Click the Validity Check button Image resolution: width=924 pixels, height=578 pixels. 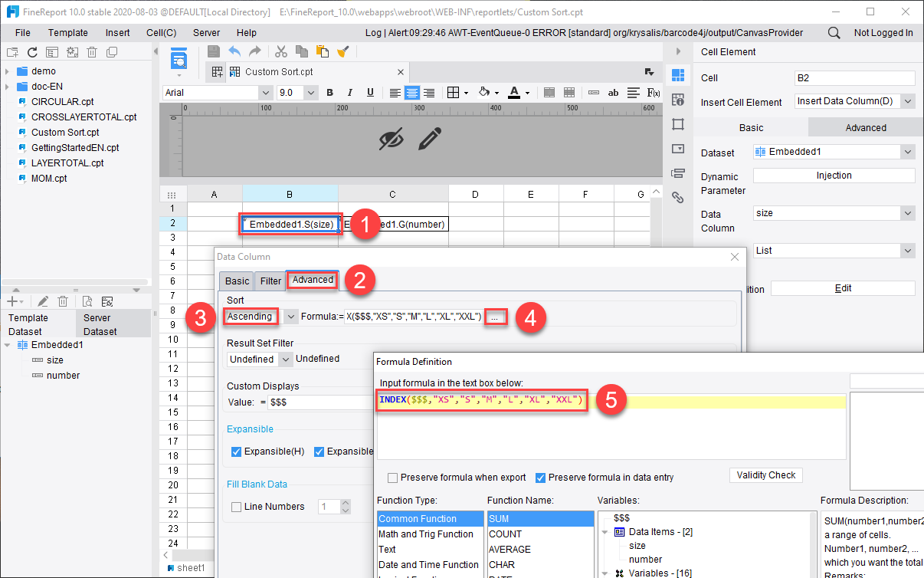[765, 475]
